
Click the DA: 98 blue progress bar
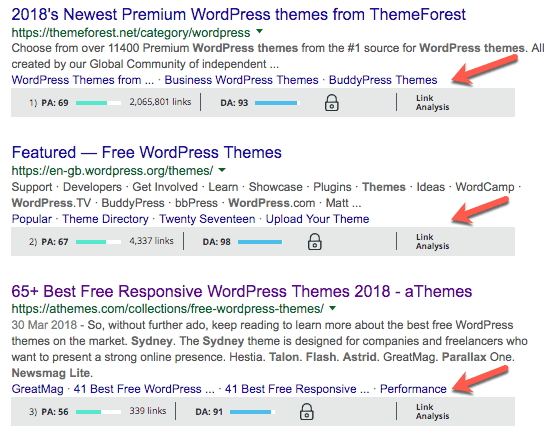tap(260, 242)
